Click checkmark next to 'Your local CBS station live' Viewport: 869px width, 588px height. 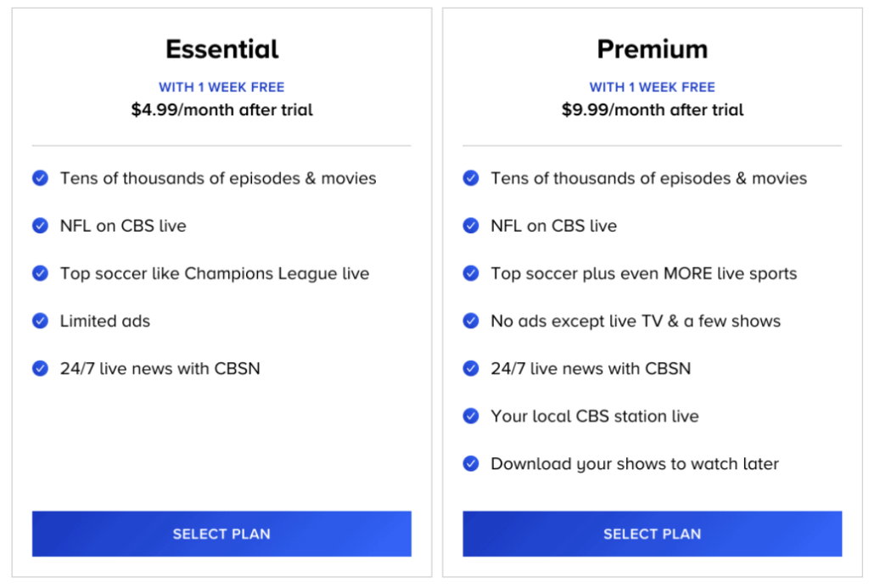(x=471, y=416)
